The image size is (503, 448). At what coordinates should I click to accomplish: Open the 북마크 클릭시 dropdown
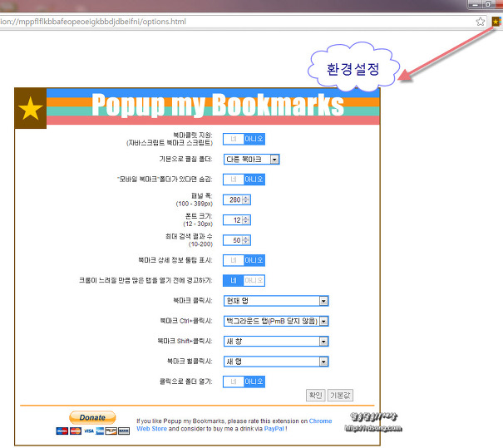pyautogui.click(x=277, y=301)
